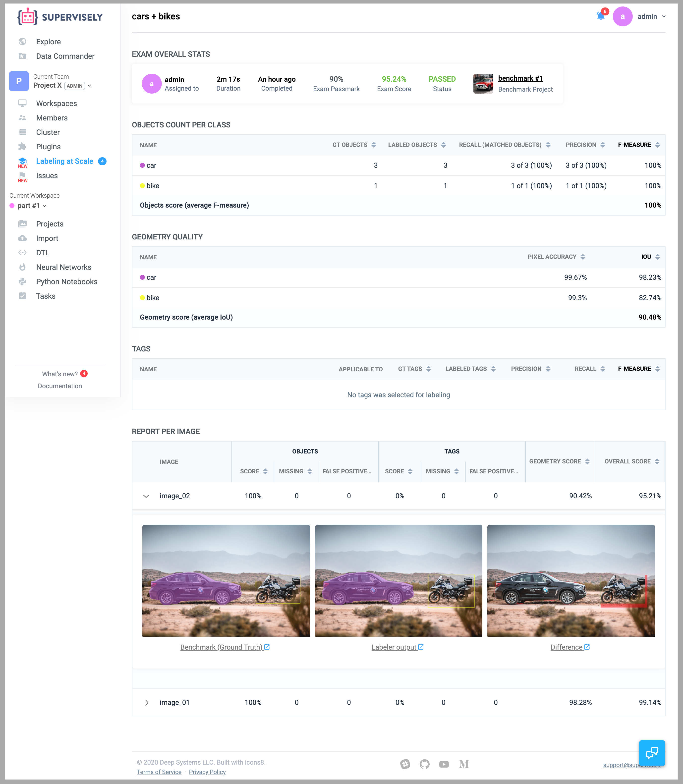The image size is (683, 784).
Task: Click the pink car class color dot
Action: [x=142, y=166]
